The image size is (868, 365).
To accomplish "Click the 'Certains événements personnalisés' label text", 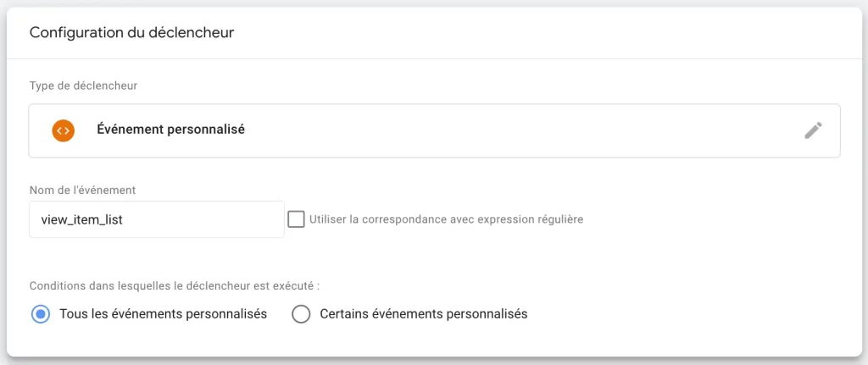I will coord(424,314).
